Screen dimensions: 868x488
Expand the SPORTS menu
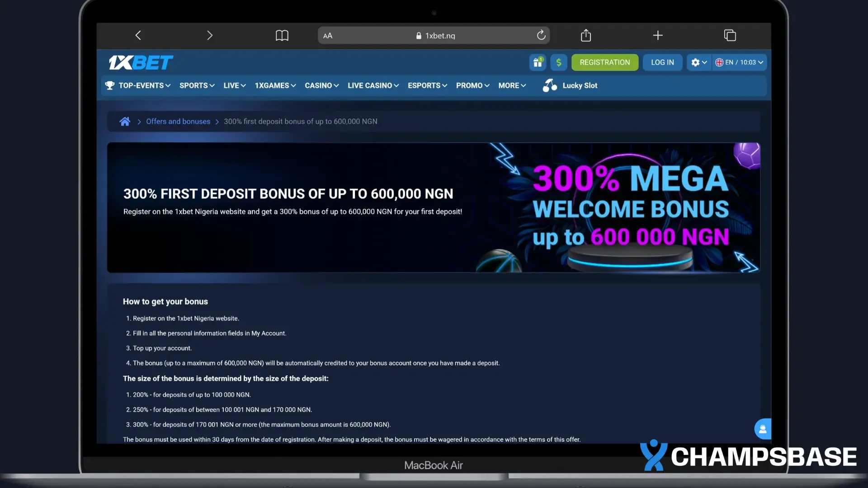pos(197,85)
